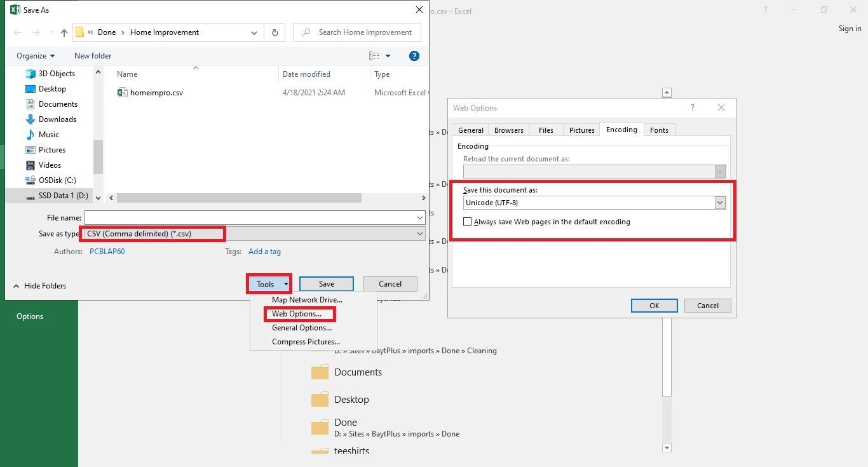Screen dimensions: 868x467
Task: Sort files by Name column
Action: click(127, 74)
